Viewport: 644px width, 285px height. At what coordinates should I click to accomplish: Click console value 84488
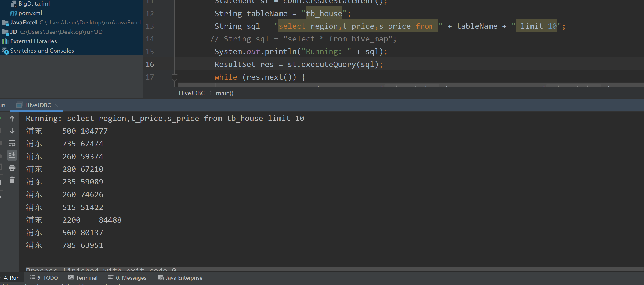coord(110,220)
